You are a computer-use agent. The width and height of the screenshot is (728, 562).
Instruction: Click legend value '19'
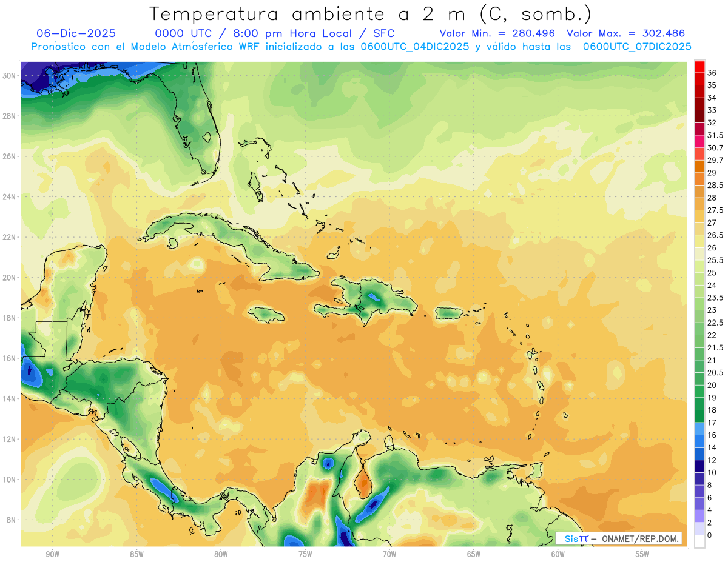point(712,398)
